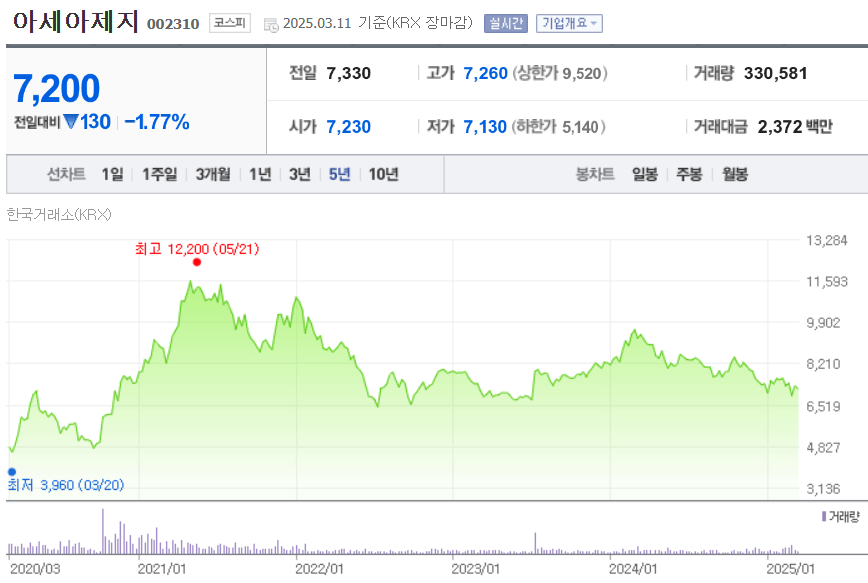Click the 2025/01 x-axis label

point(790,569)
